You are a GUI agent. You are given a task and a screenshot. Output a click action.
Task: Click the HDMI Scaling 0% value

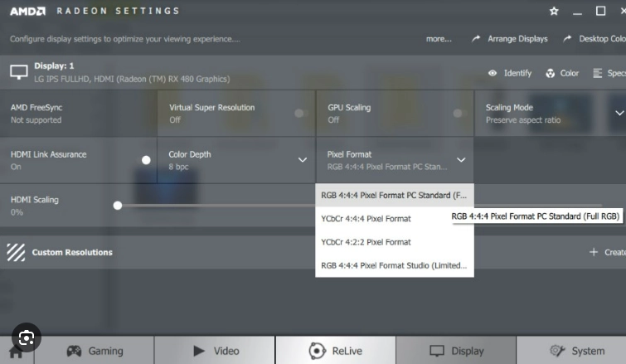point(17,212)
